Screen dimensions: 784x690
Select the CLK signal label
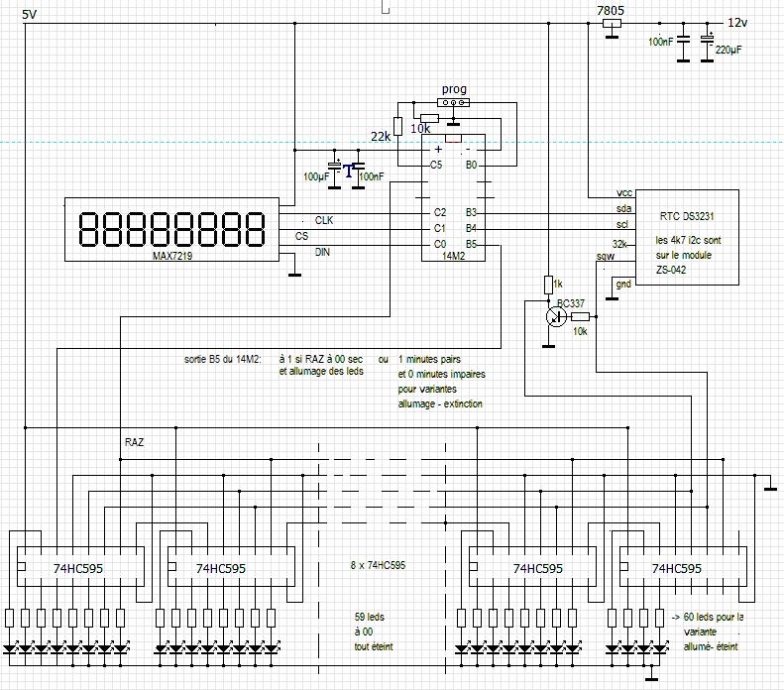[x=324, y=220]
